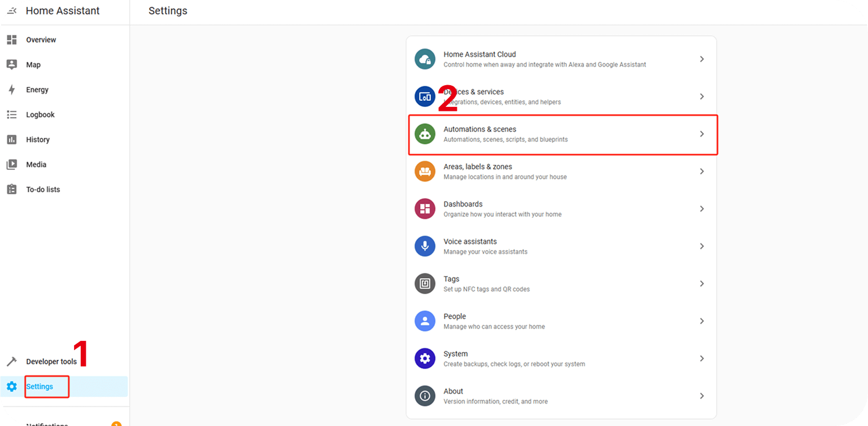
Task: Click the Tags NFC icon
Action: point(425,283)
